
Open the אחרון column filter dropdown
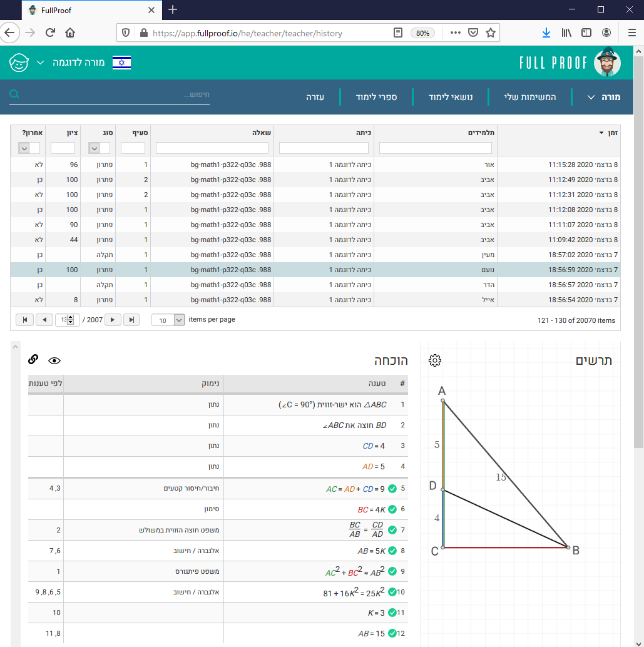click(24, 148)
